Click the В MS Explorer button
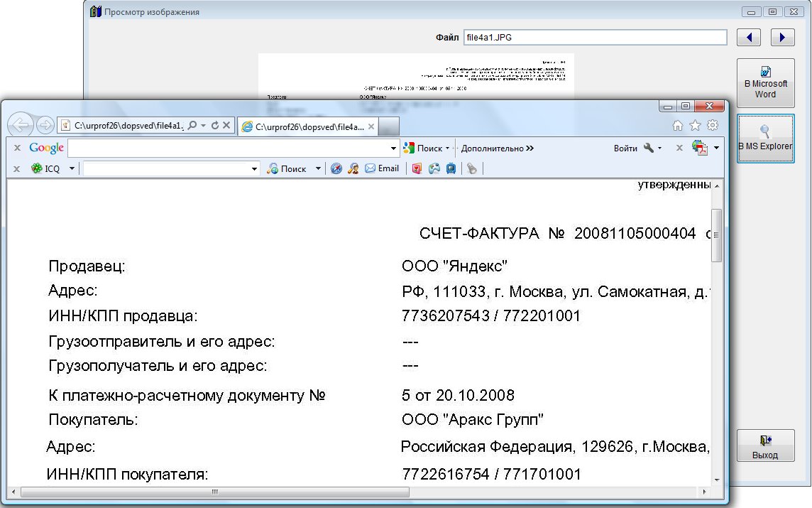The image size is (812, 508). click(x=765, y=139)
